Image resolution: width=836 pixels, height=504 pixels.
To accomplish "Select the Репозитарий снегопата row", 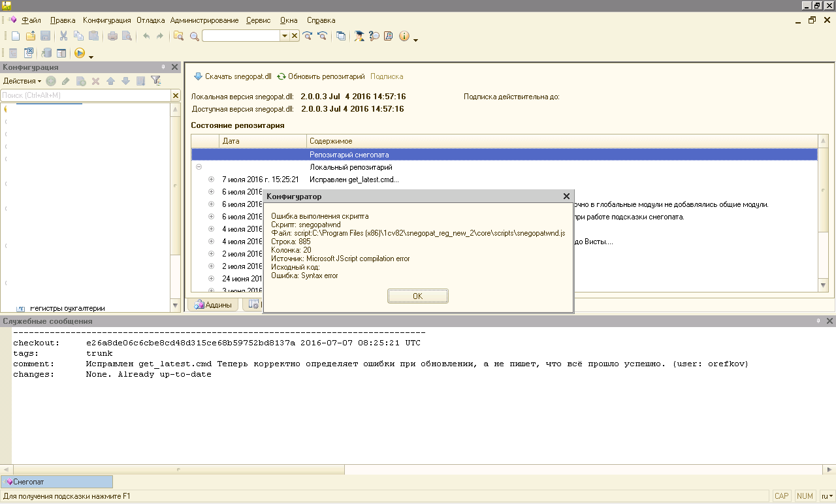I will (x=504, y=155).
